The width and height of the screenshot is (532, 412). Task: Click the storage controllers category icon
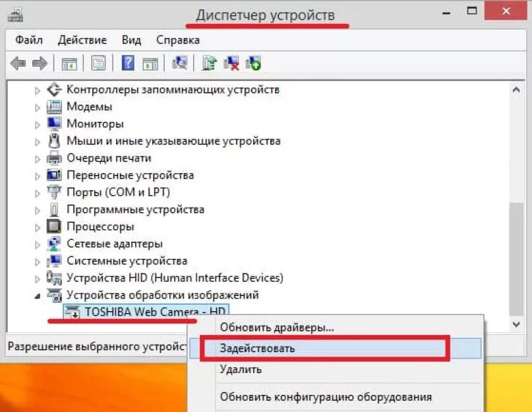pos(54,90)
